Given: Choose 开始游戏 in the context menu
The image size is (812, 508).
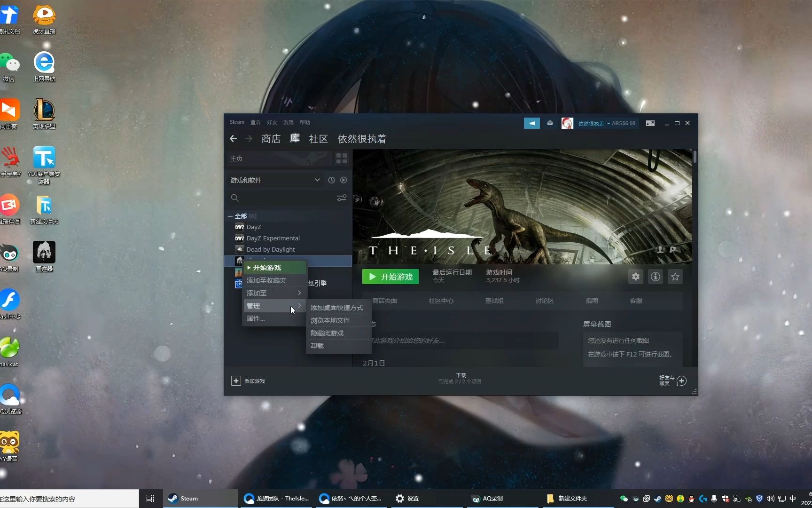Looking at the screenshot, I should click(274, 268).
